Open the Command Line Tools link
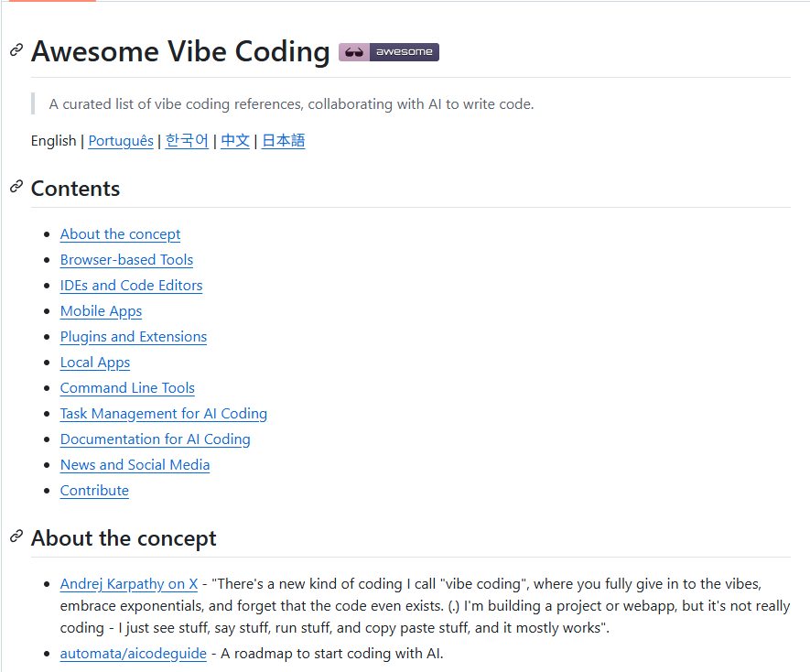 click(x=127, y=388)
